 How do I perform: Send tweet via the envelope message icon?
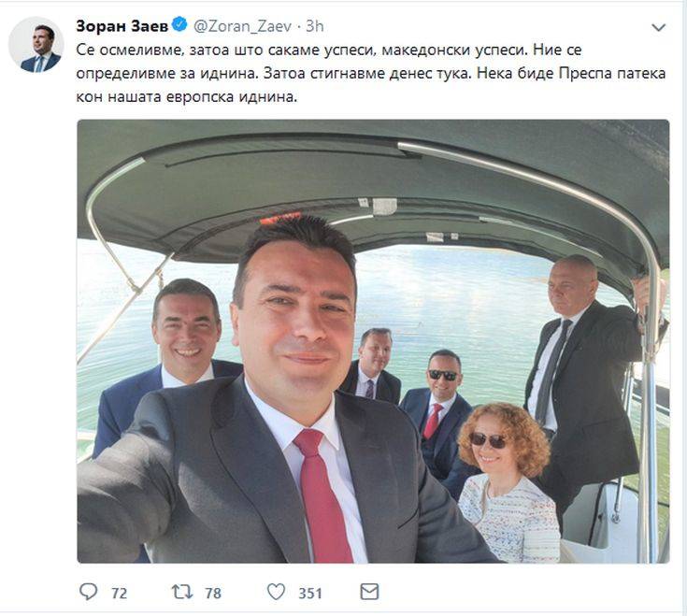click(369, 592)
